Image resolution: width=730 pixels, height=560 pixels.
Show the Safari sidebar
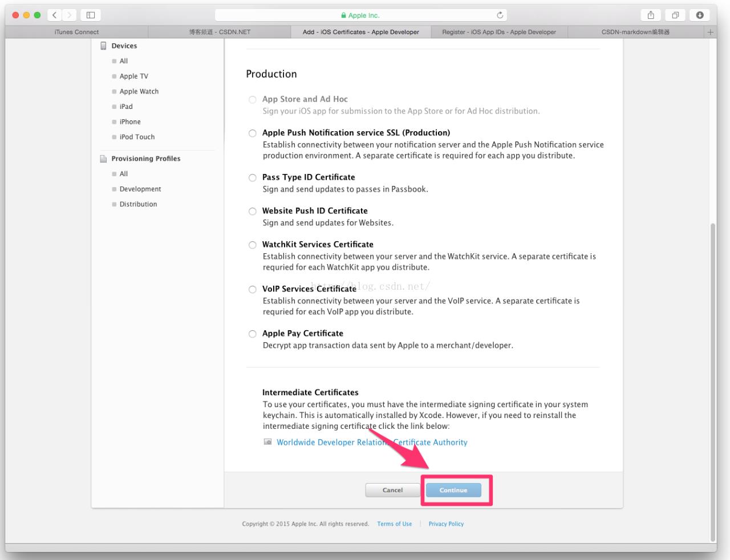[91, 15]
